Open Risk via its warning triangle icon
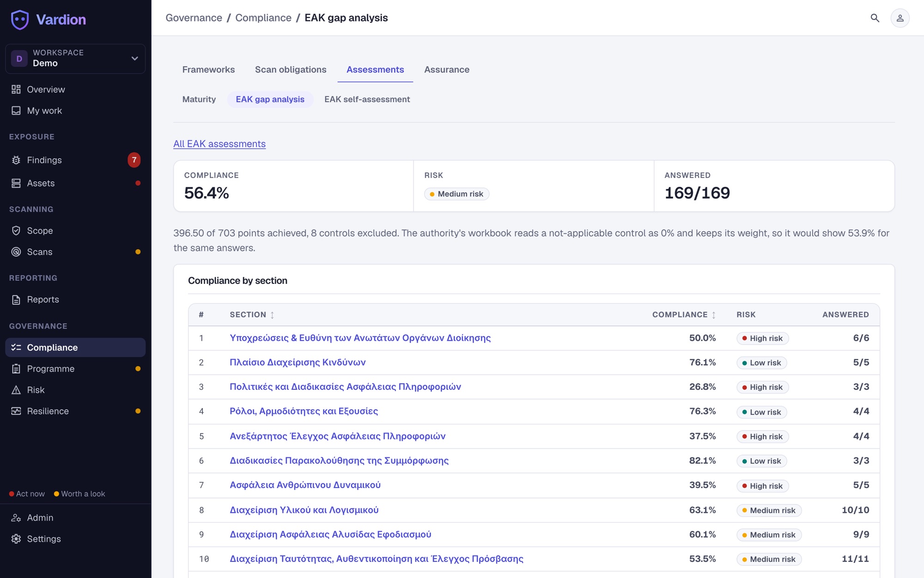 [x=16, y=390]
